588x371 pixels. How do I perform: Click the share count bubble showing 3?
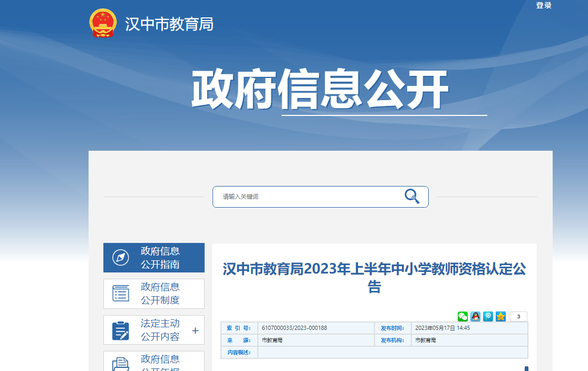point(518,317)
